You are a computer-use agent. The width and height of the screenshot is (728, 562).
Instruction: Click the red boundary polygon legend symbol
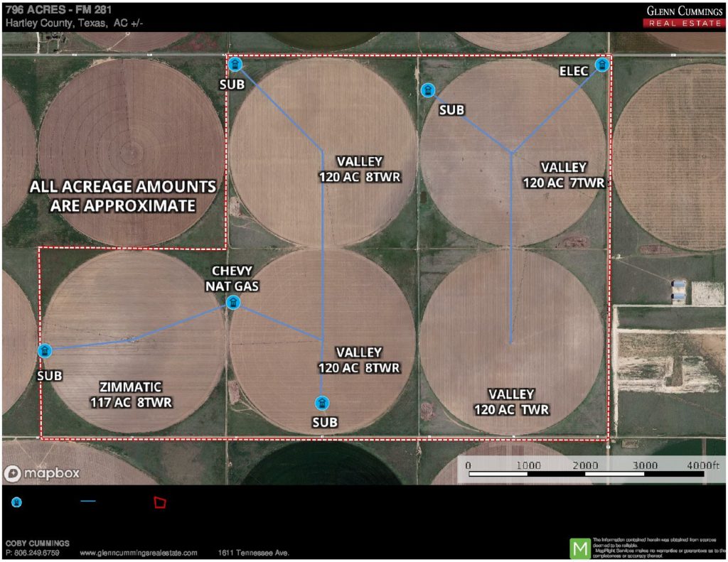click(x=160, y=502)
